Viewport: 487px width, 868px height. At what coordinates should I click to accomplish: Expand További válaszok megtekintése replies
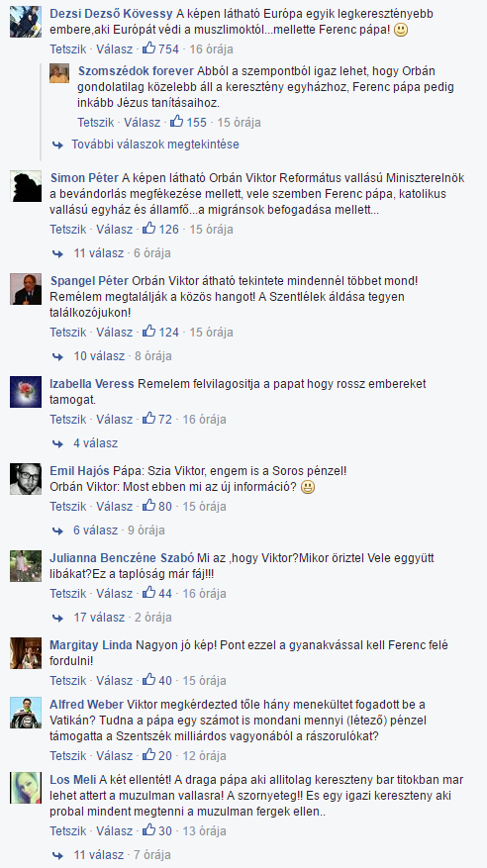pos(155,145)
